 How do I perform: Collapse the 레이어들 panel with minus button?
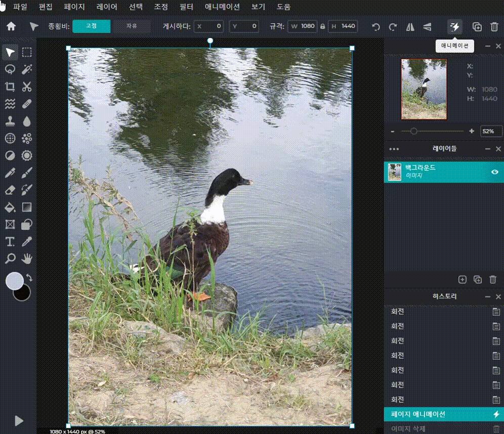pyautogui.click(x=488, y=149)
